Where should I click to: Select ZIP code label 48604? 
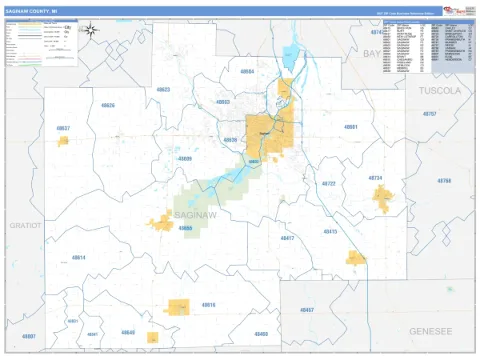coord(247,71)
